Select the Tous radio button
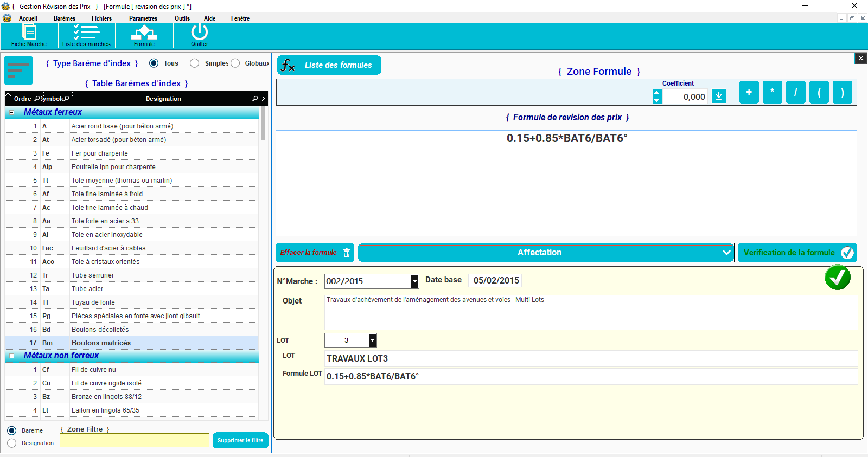The height and width of the screenshot is (457, 868). pyautogui.click(x=154, y=63)
